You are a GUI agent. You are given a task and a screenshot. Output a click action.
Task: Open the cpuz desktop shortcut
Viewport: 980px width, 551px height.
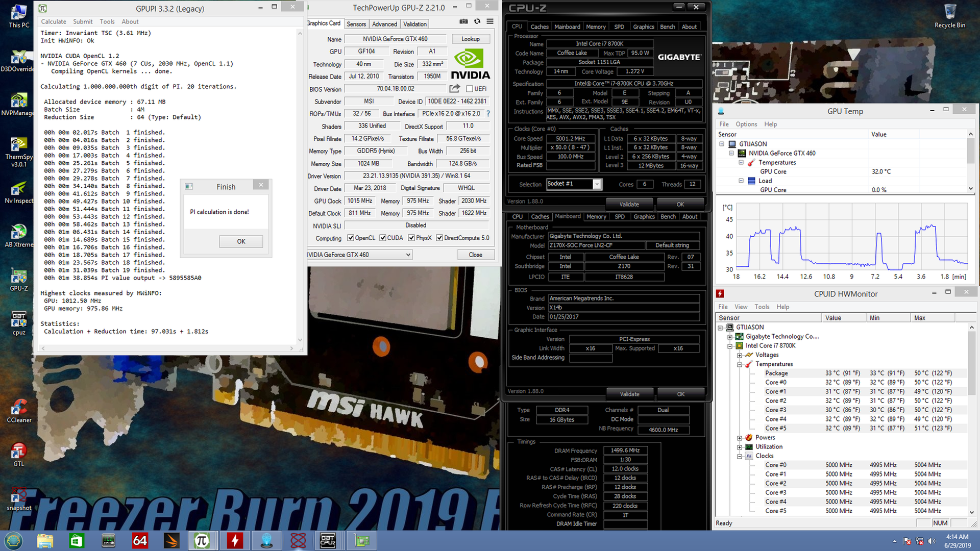18,324
